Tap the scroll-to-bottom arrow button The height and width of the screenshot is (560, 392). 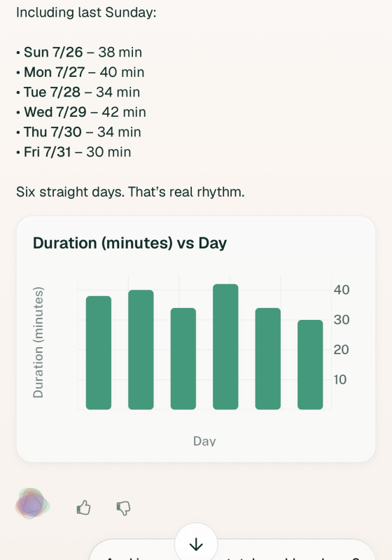point(196,544)
